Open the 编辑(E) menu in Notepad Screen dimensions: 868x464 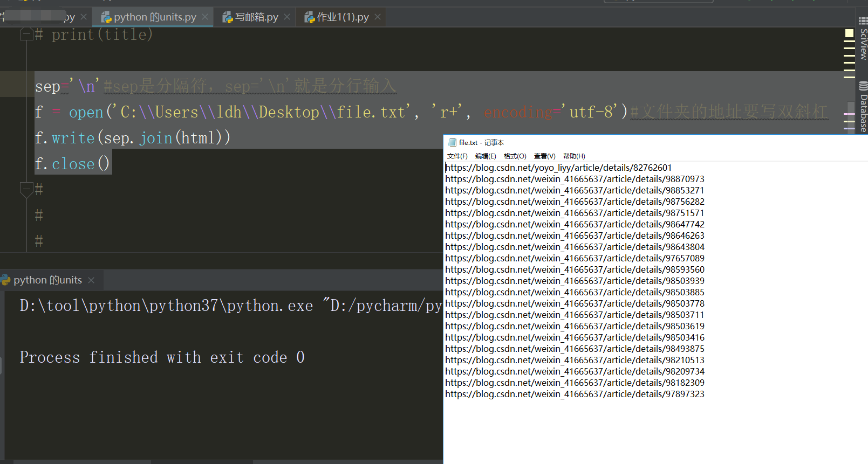[x=486, y=156]
